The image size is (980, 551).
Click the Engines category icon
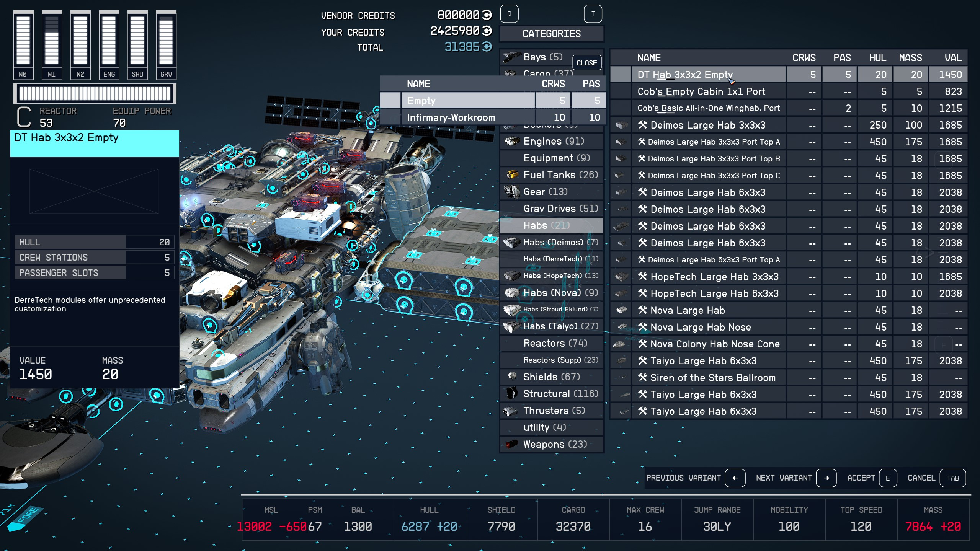pos(511,141)
